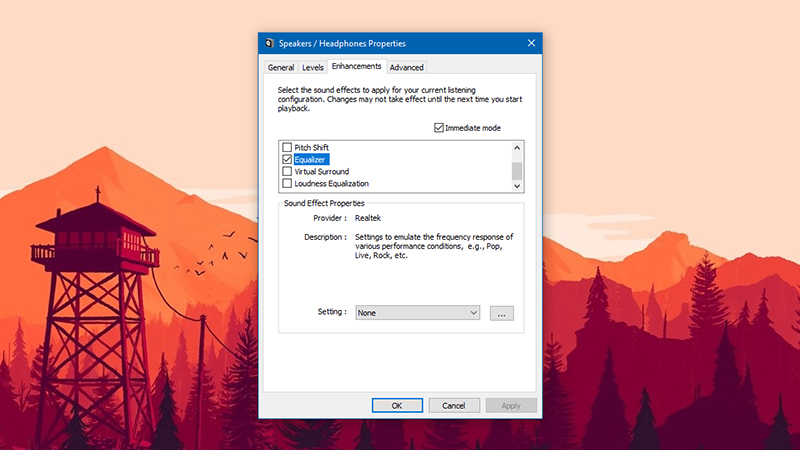Uncheck the Equalizer effect checkbox
Screen dimensions: 800x450
[287, 159]
